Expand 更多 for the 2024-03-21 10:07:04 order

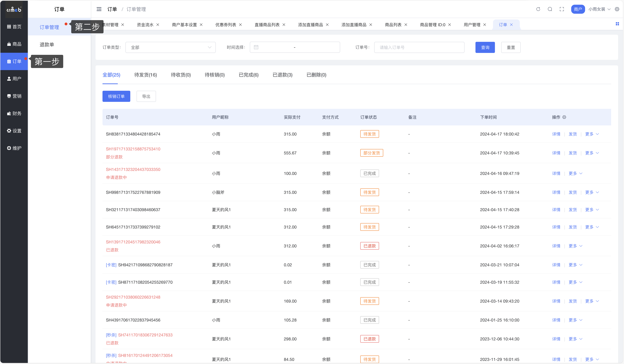575,265
